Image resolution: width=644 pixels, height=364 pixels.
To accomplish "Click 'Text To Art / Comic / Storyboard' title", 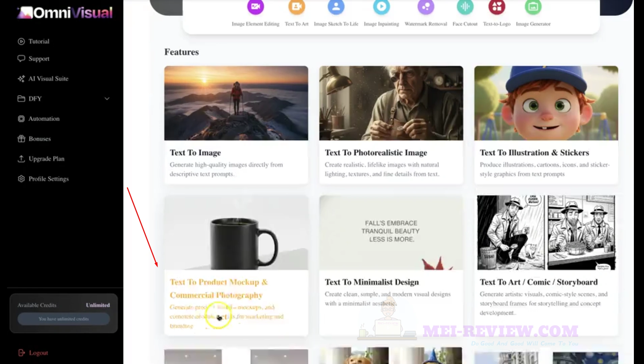I will 539,282.
